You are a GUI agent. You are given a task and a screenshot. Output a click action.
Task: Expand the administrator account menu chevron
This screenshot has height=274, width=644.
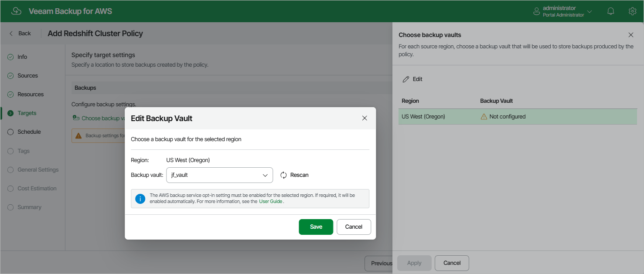point(589,12)
